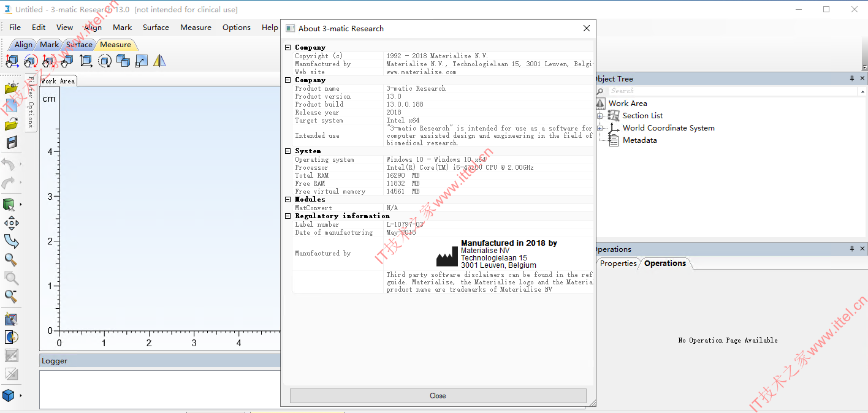Screen dimensions: 868x413
Task: Select the Pan view arrows icon
Action: [x=11, y=223]
